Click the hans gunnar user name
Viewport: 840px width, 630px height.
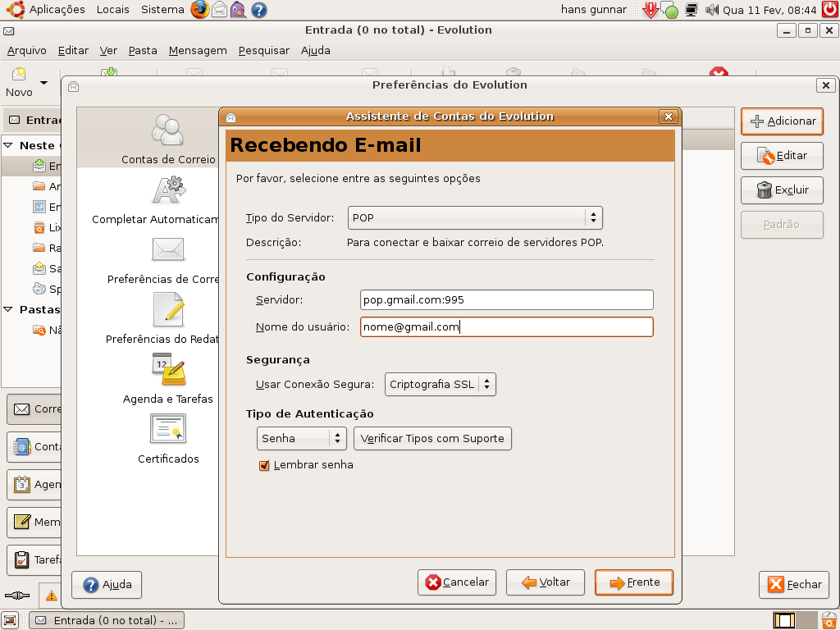[x=594, y=10]
